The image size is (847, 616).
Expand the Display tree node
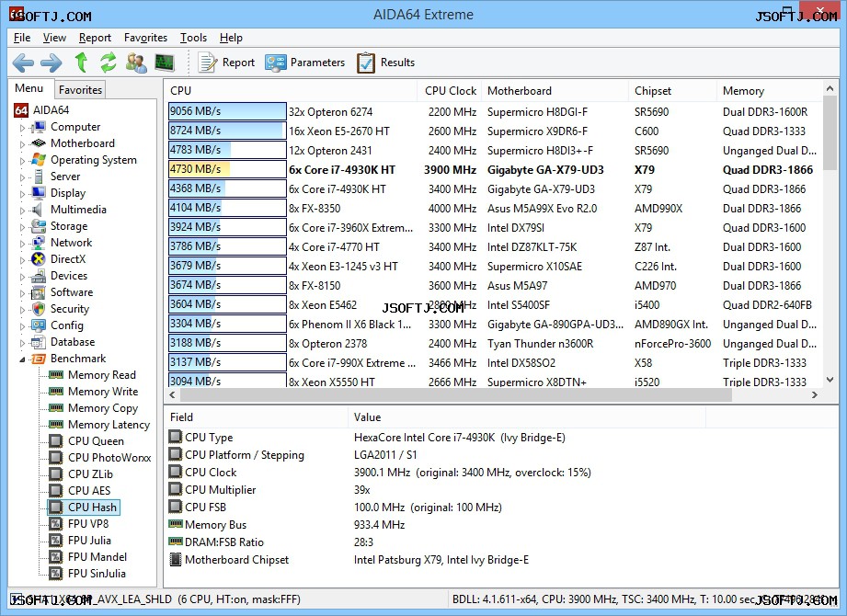22,194
